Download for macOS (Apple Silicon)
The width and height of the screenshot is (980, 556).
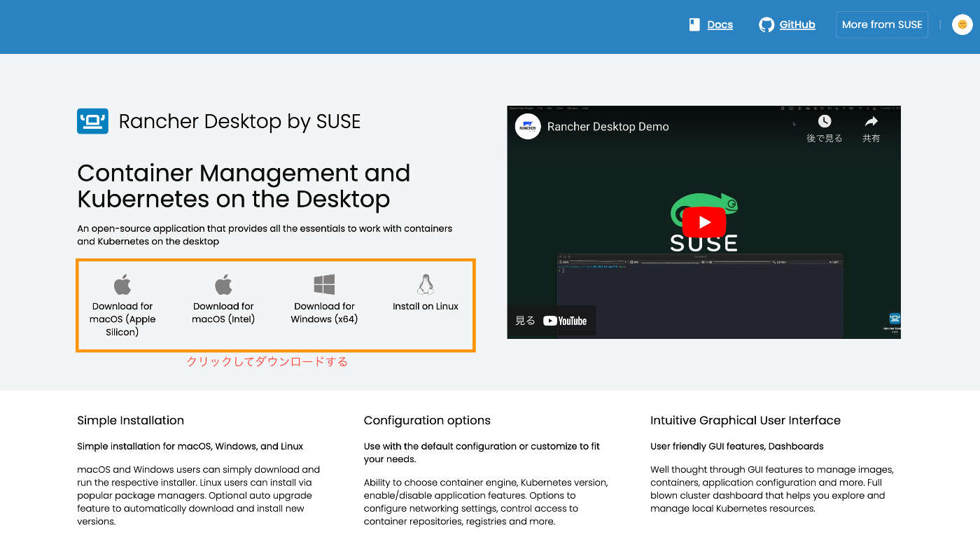(122, 319)
